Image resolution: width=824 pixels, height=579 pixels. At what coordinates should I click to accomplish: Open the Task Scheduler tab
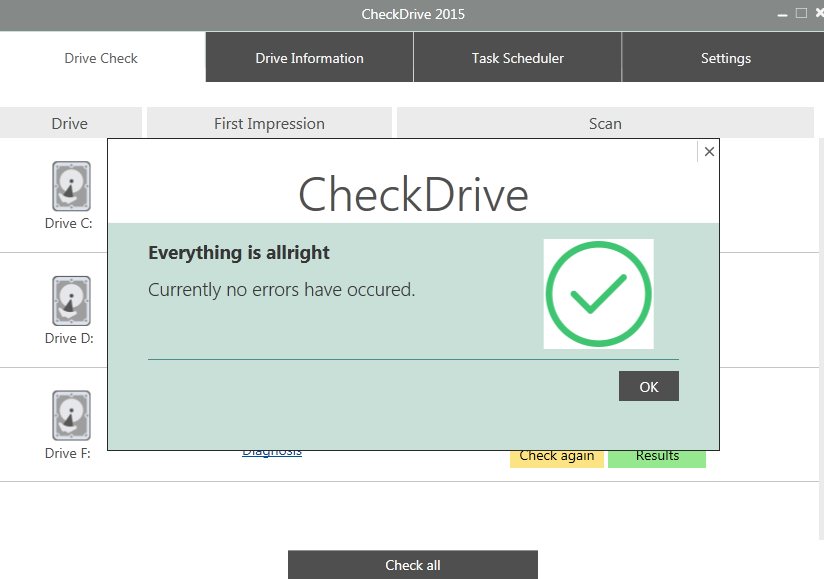pyautogui.click(x=517, y=58)
